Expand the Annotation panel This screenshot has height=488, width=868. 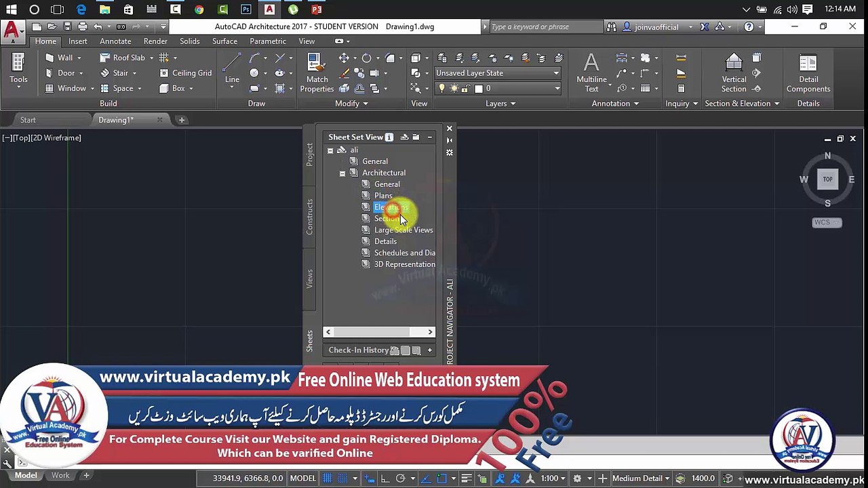click(616, 104)
